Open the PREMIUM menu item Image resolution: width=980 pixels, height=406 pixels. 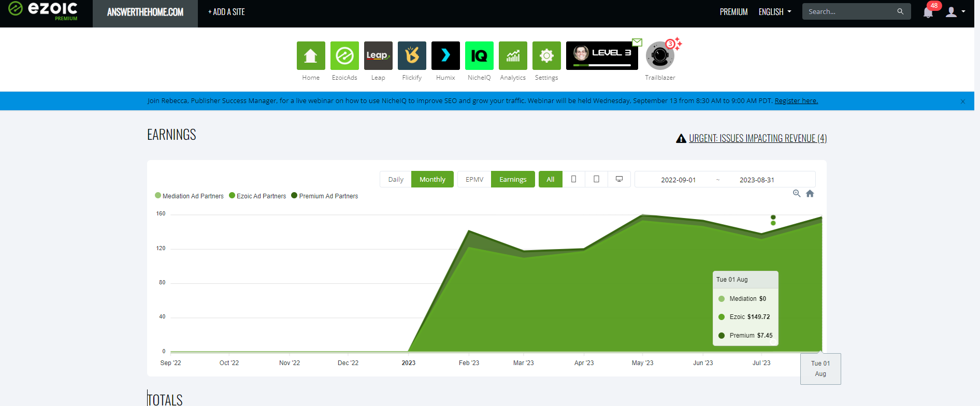pyautogui.click(x=733, y=12)
